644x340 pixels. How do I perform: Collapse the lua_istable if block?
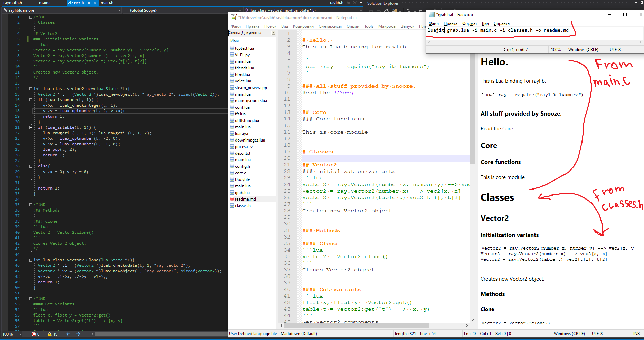tap(31, 127)
